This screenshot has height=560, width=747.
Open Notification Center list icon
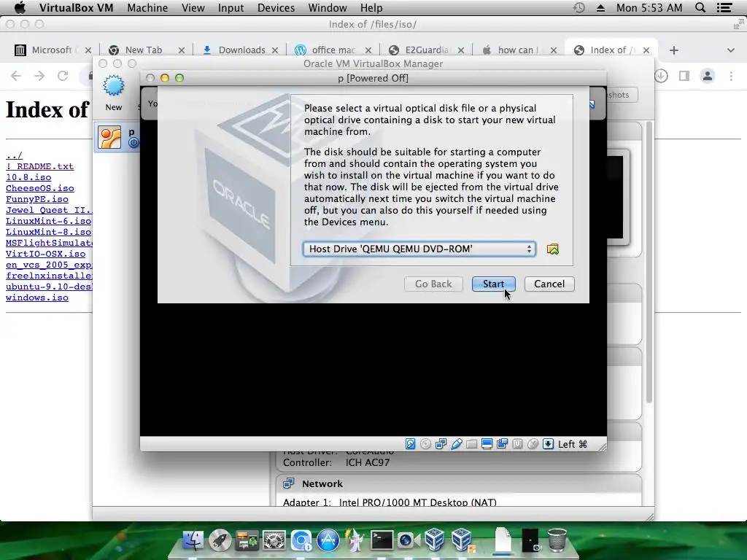pyautogui.click(x=724, y=7)
